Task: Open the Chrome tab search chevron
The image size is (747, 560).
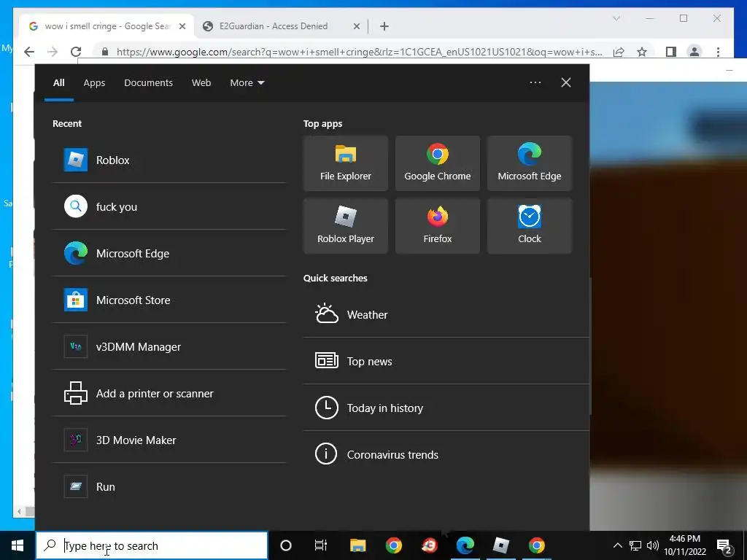Action: pos(616,18)
